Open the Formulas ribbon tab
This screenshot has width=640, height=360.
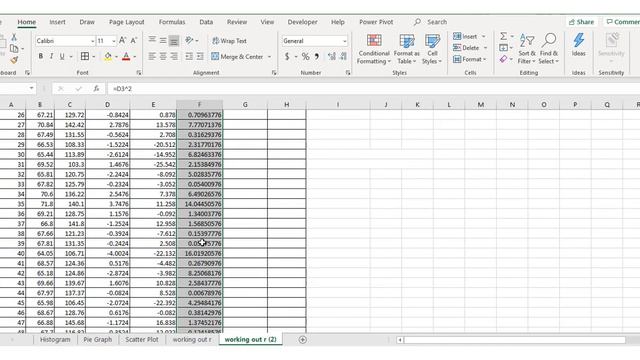pos(172,22)
